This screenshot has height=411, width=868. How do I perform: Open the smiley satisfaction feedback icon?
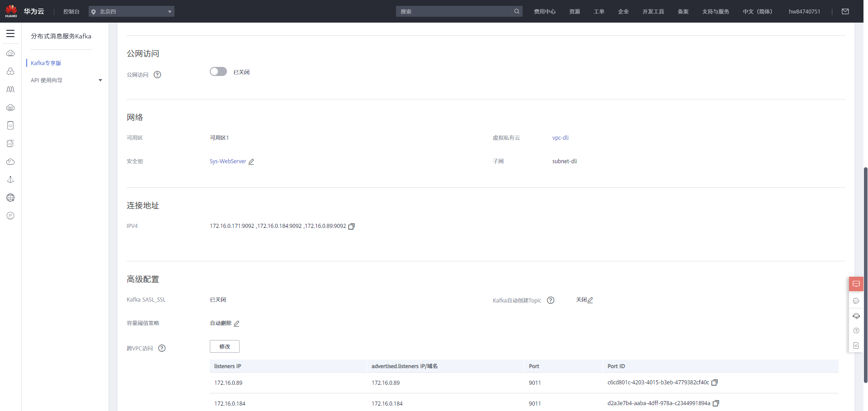[856, 301]
